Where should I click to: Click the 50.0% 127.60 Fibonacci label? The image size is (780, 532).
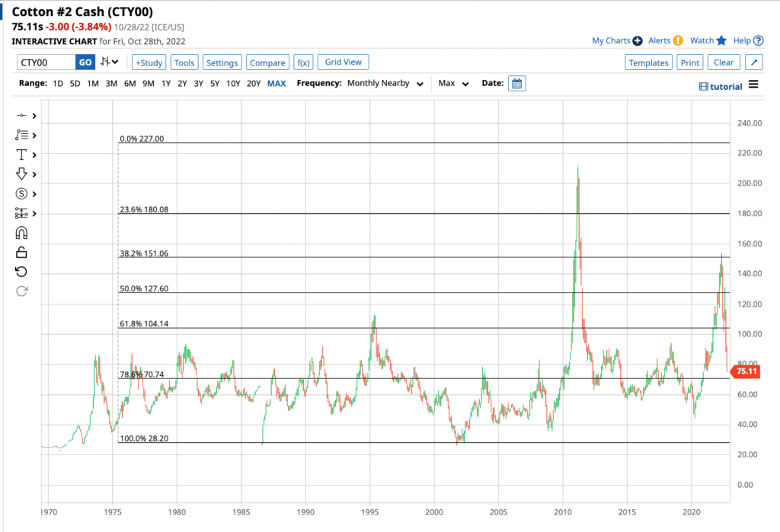click(x=144, y=288)
